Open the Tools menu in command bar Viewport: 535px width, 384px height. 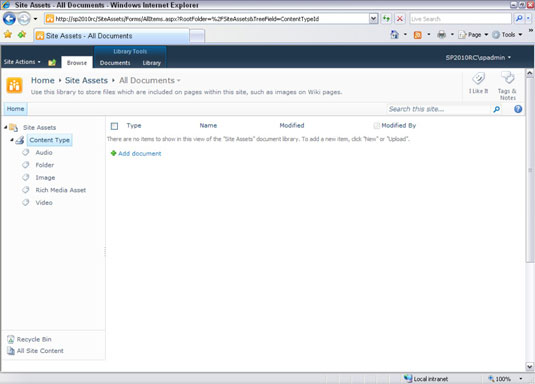click(507, 34)
